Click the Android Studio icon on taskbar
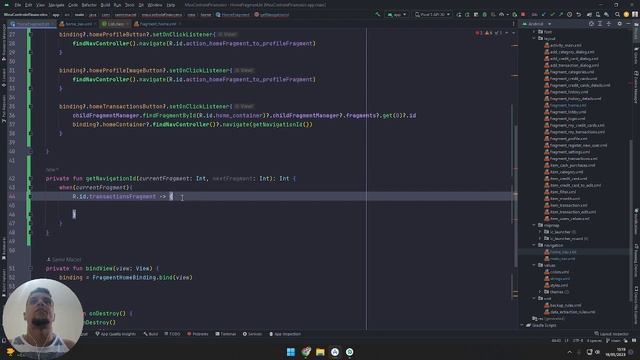The height and width of the screenshot is (360, 640). [x=335, y=352]
